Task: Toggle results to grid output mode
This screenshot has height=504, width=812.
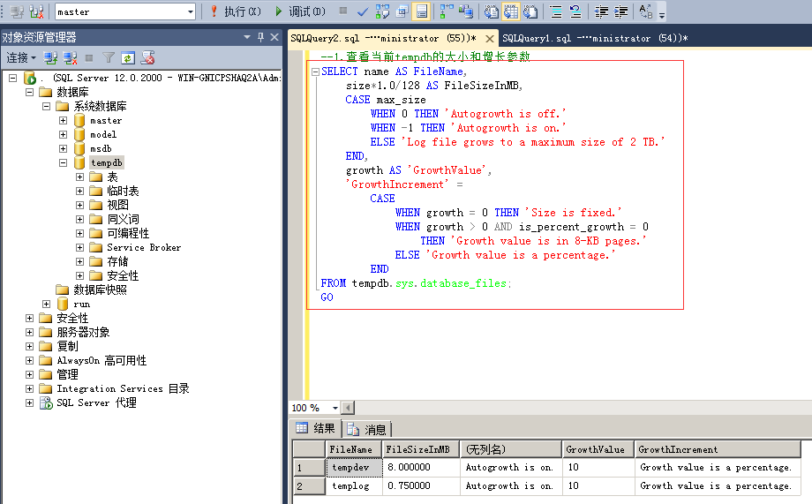Action: (510, 11)
